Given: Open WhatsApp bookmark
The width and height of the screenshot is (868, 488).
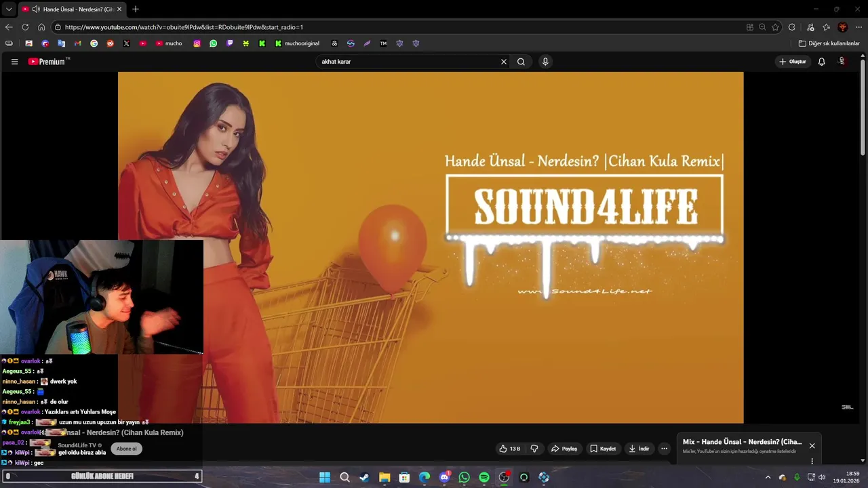Looking at the screenshot, I should pos(214,43).
